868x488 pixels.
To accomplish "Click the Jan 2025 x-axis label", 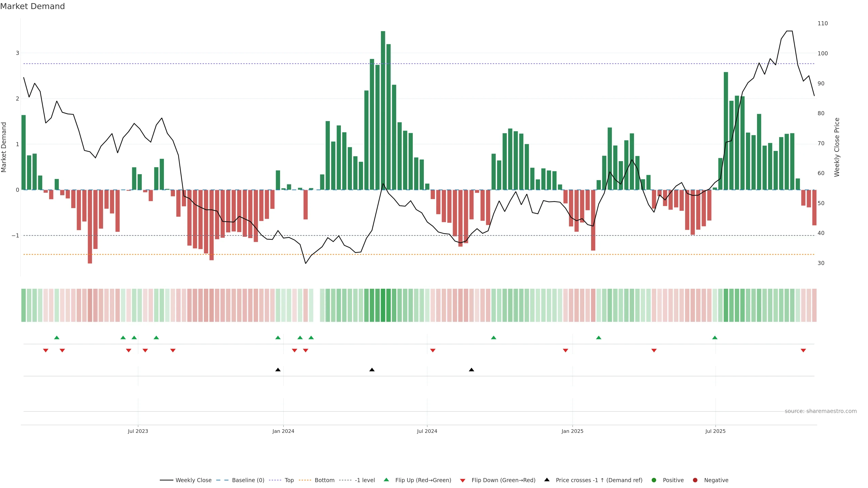I will (x=572, y=431).
